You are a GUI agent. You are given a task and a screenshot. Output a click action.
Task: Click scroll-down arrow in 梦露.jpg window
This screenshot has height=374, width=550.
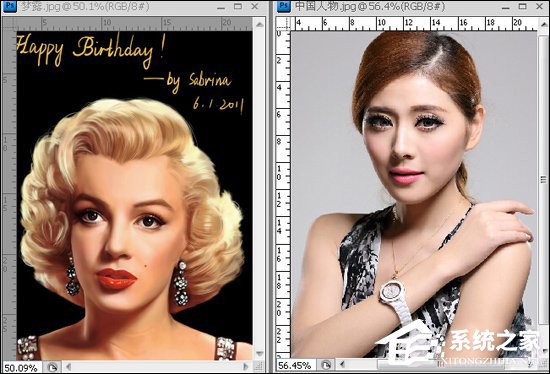pos(260,353)
